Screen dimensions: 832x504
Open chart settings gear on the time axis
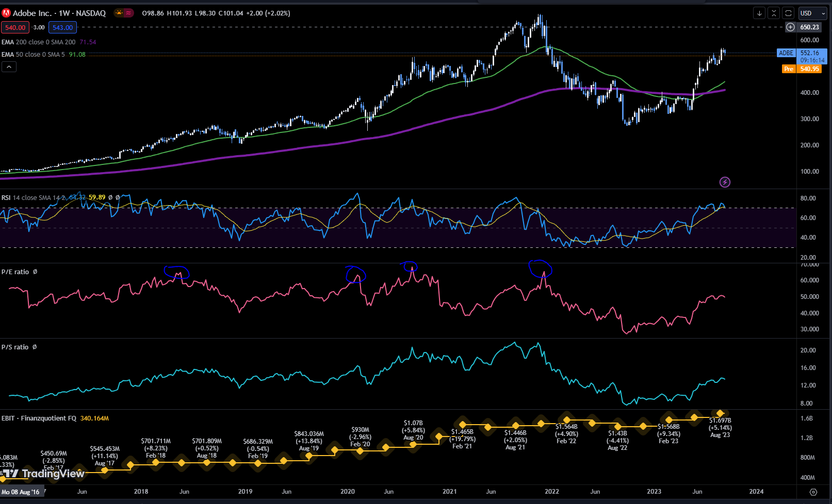click(813, 492)
